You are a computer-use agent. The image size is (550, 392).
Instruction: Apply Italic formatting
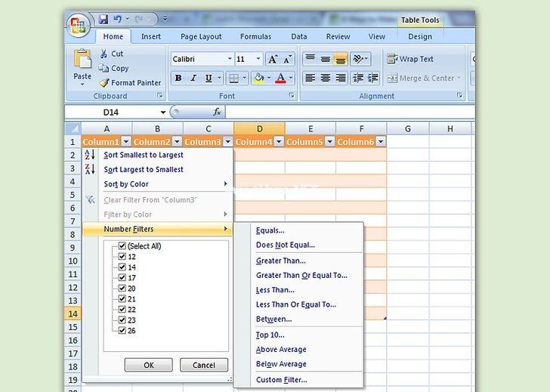(x=193, y=79)
